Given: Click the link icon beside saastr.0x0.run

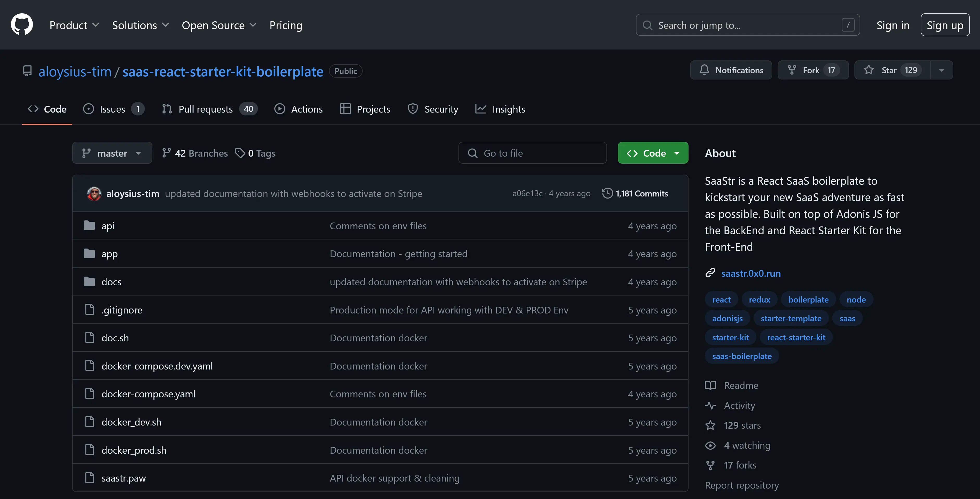Looking at the screenshot, I should [x=710, y=273].
